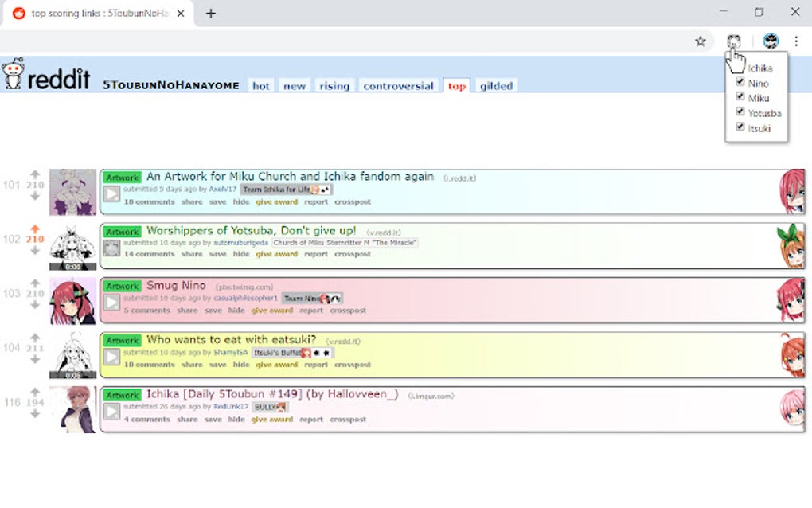The width and height of the screenshot is (812, 508).
Task: Expand the Miku Church artwork preview
Action: click(x=111, y=192)
